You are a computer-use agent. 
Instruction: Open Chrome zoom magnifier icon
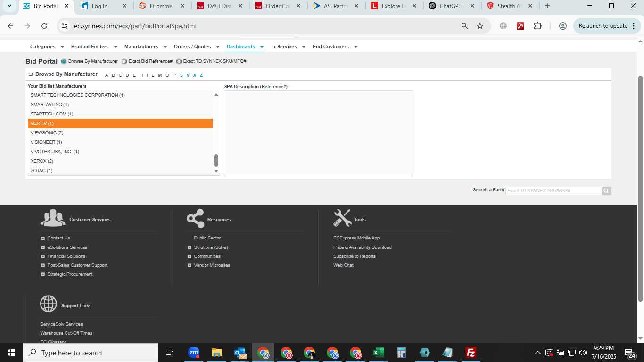tap(465, 26)
